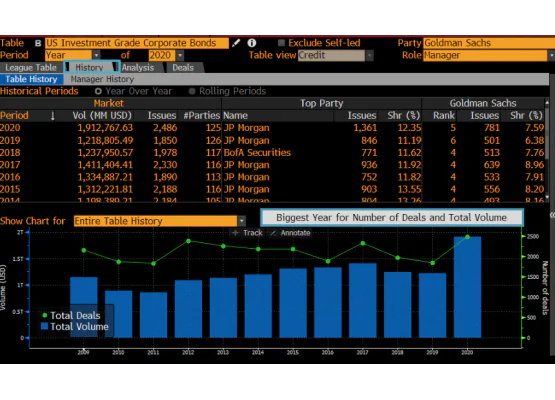Collapse side panel using double-chevron icon

(x=552, y=215)
